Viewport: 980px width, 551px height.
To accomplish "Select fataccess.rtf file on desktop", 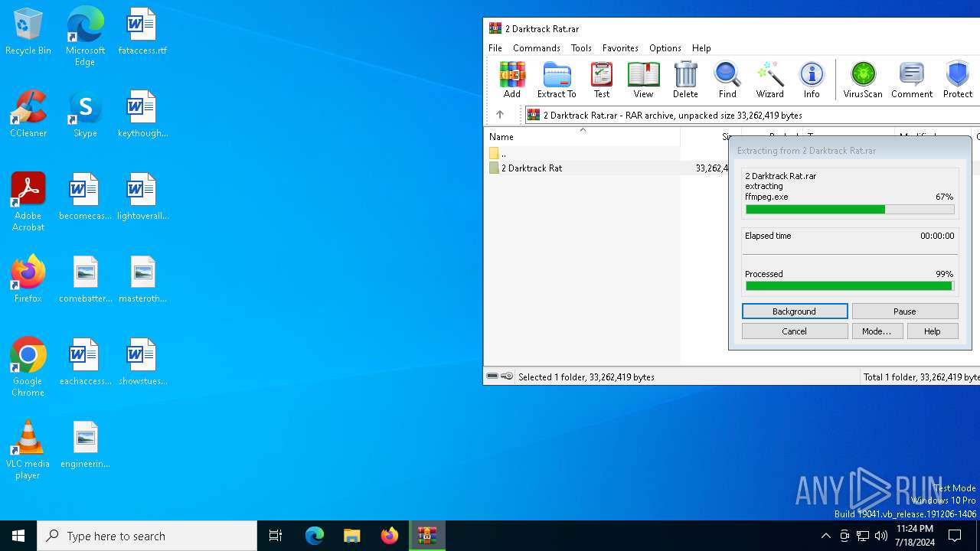I will point(142,31).
